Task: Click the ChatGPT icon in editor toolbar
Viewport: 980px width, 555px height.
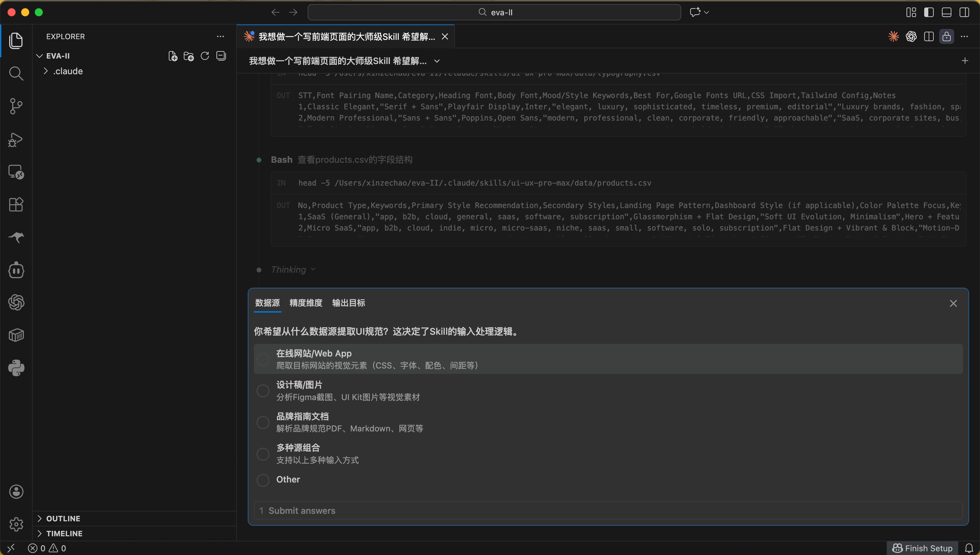Action: 911,36
